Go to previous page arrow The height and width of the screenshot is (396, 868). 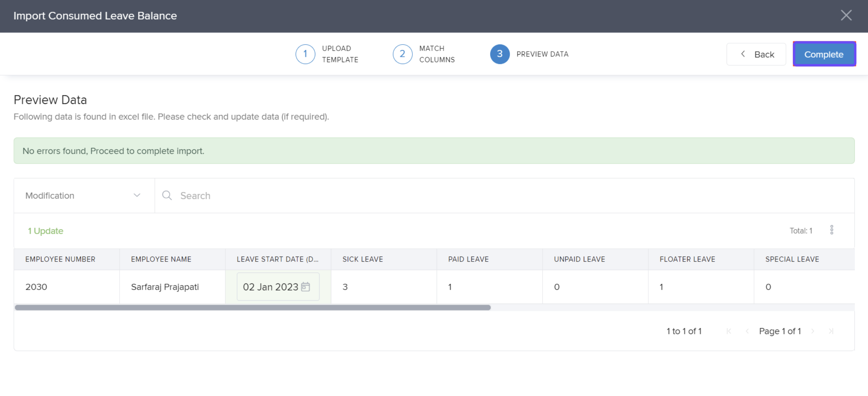coord(747,331)
